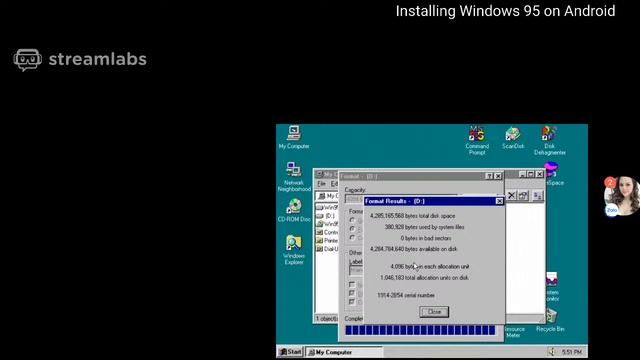
Task: Click '4,285,165,568 bytes total disk space' text
Action: (x=412, y=216)
